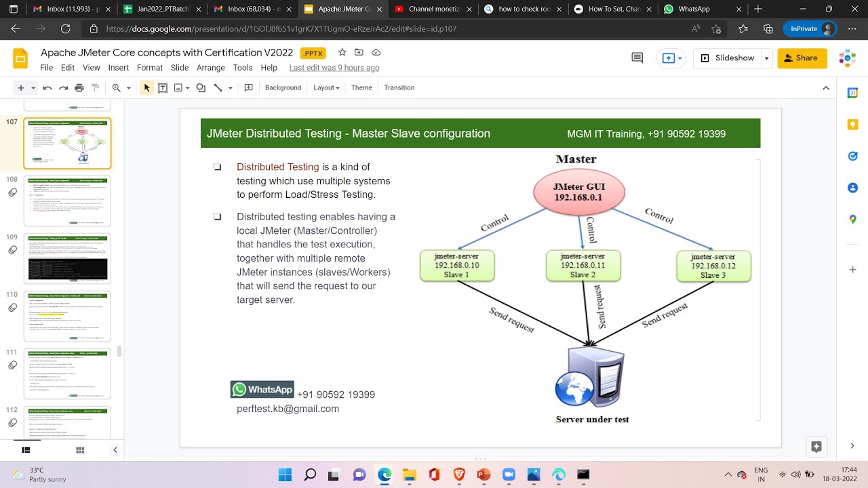868x488 pixels.
Task: Open the Layout dropdown
Action: coord(326,87)
